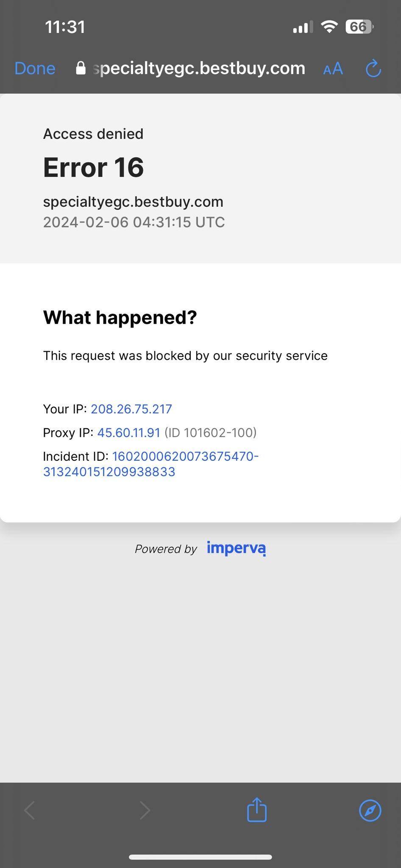Tap the battery level indicator
Viewport: 401px width, 868px height.
point(359,27)
